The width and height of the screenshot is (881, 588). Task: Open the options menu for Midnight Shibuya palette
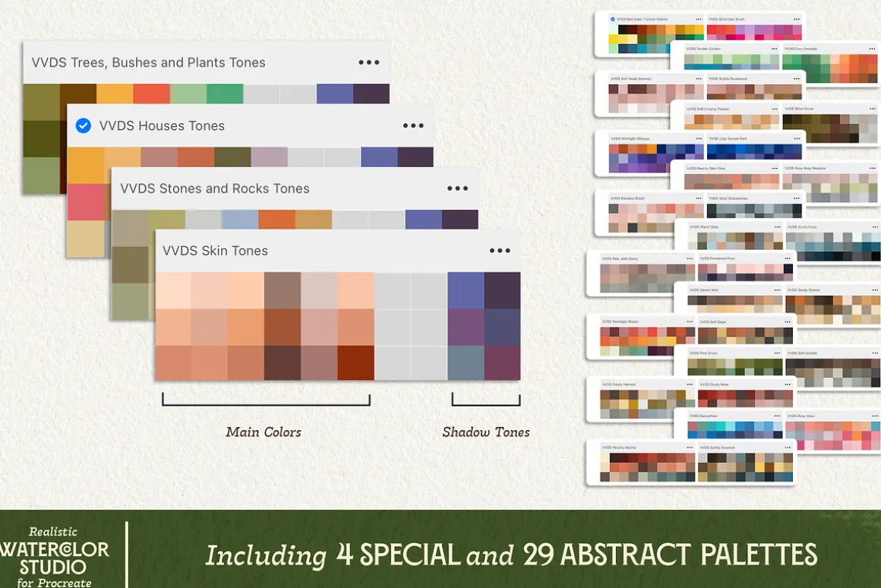699,138
